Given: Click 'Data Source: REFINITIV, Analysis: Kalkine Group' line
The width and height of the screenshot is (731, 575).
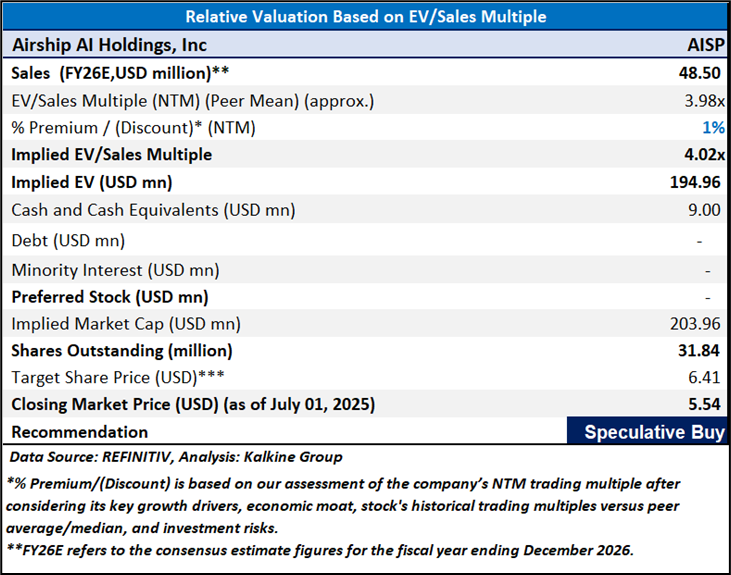Looking at the screenshot, I should coord(176,457).
